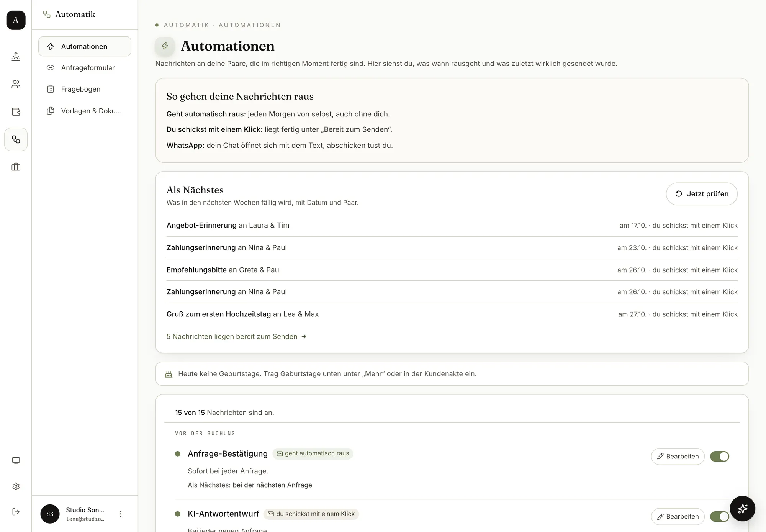The height and width of the screenshot is (532, 766).
Task: Click the KI-Antwortentwurf title
Action: tap(223, 514)
